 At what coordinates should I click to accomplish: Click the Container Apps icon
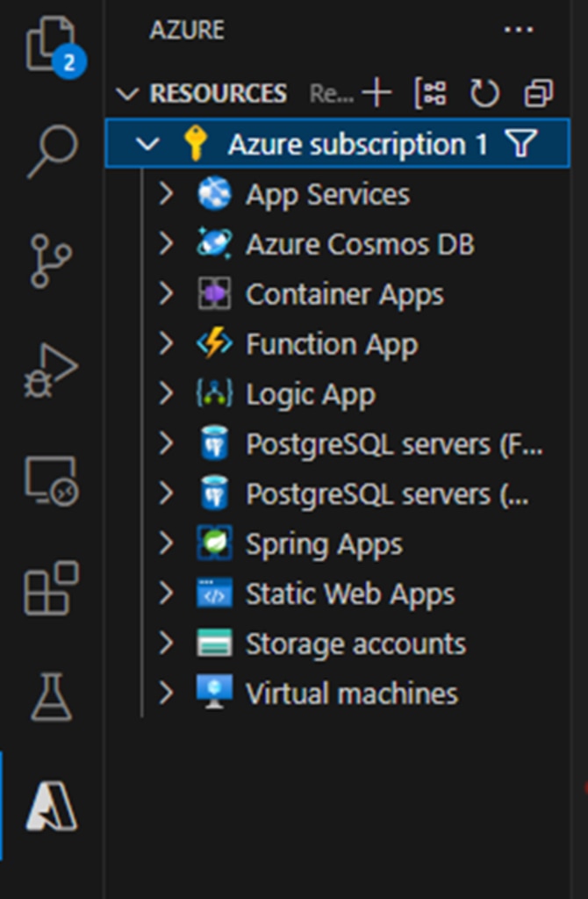214,294
